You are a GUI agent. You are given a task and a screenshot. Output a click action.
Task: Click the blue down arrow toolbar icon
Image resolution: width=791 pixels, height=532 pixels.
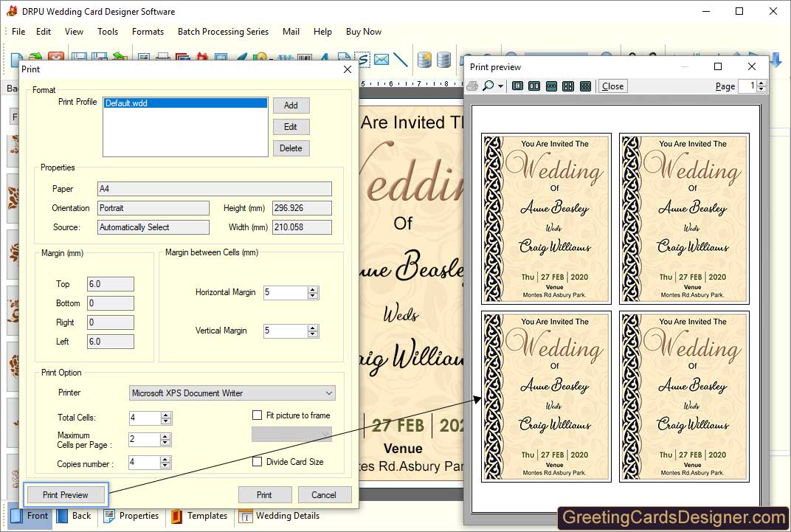point(776,60)
